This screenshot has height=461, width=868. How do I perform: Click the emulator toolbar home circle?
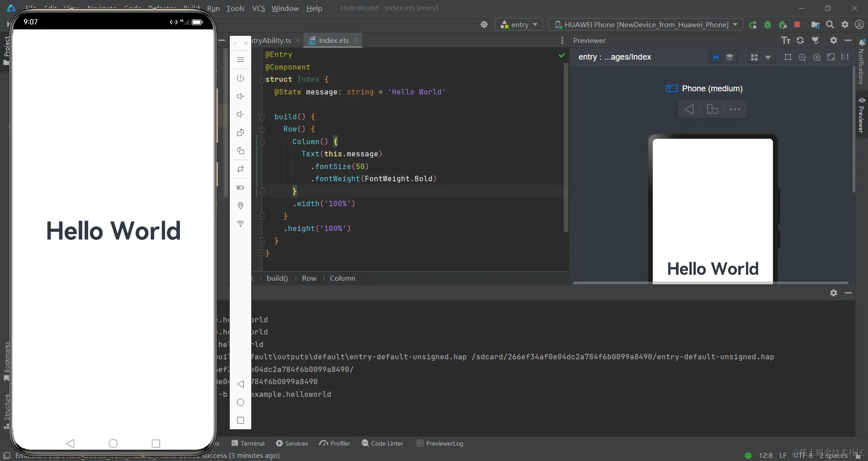[x=241, y=402]
